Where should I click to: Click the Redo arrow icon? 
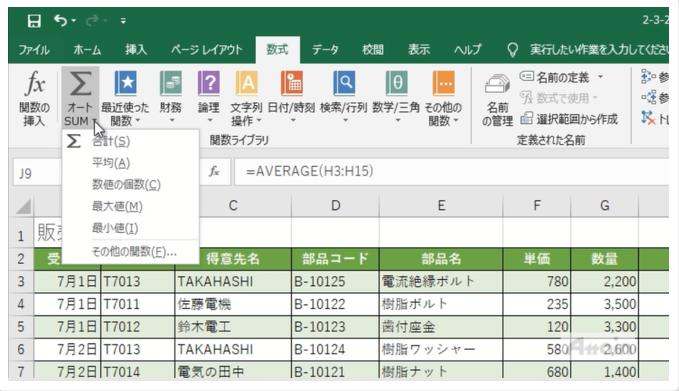pyautogui.click(x=91, y=20)
